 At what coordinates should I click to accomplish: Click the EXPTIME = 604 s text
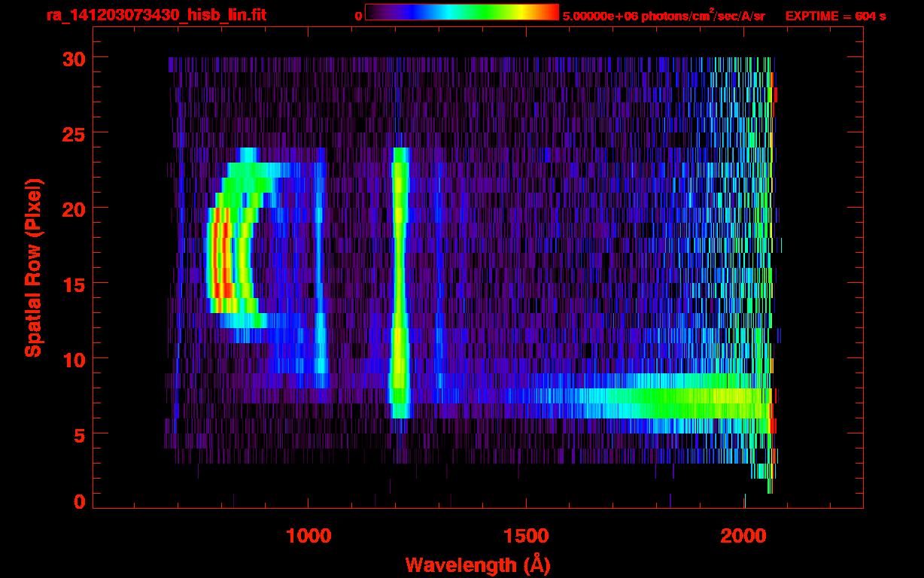(x=835, y=16)
